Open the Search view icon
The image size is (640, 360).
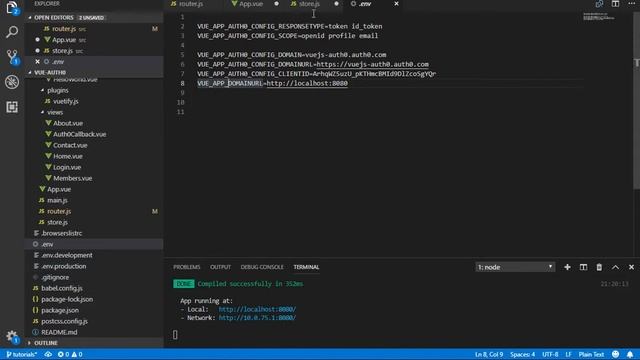tap(12, 32)
